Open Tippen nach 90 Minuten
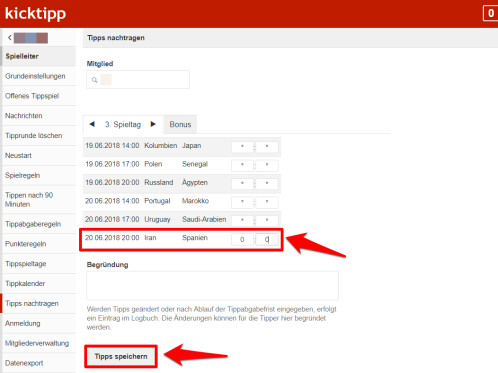The width and height of the screenshot is (498, 373). point(38,200)
